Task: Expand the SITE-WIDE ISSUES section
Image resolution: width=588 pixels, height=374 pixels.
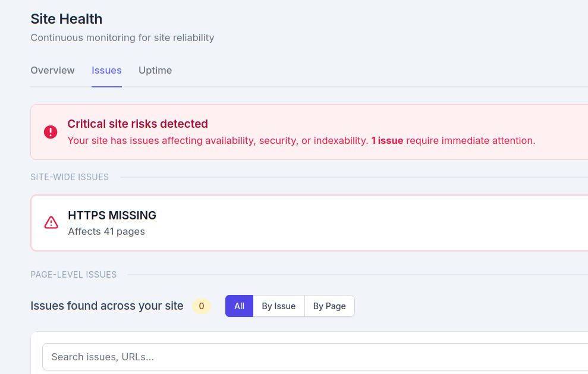Action: point(70,177)
